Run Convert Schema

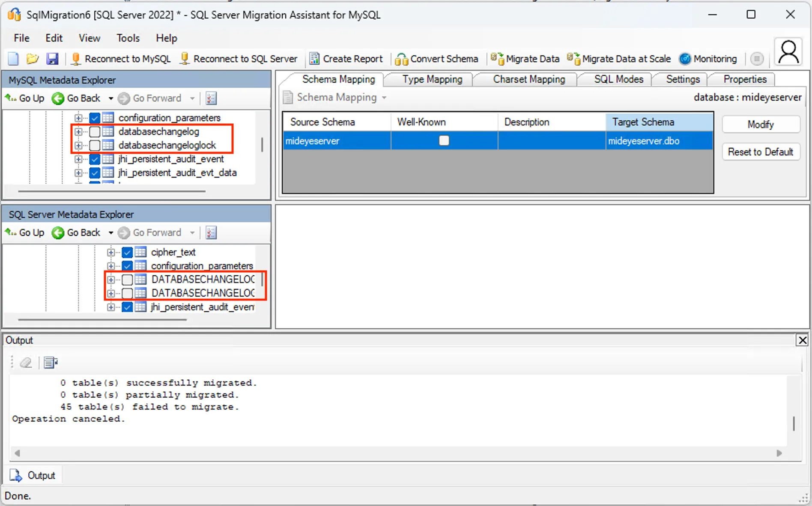[436, 59]
